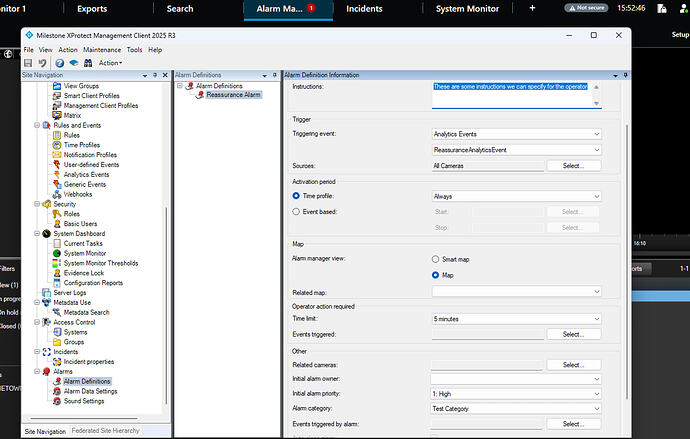Click the Matrix tree icon
Screen dimensions: 690x439
[57, 115]
